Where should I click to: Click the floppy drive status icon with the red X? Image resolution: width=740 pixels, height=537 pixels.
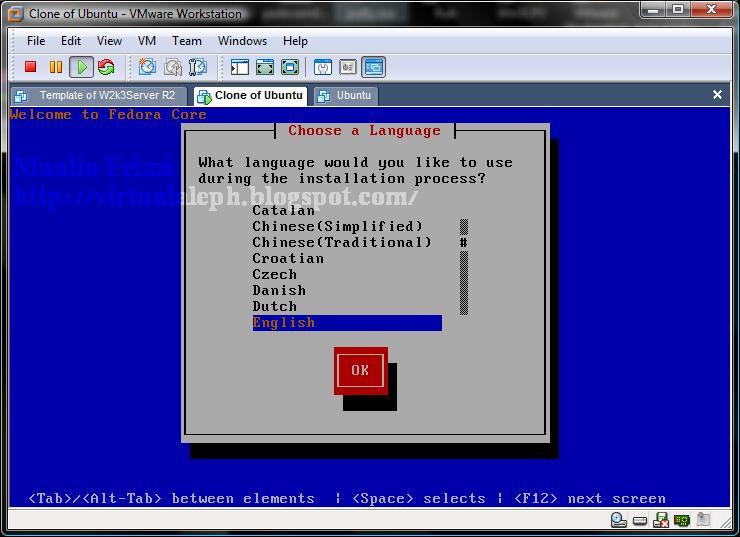[x=661, y=520]
